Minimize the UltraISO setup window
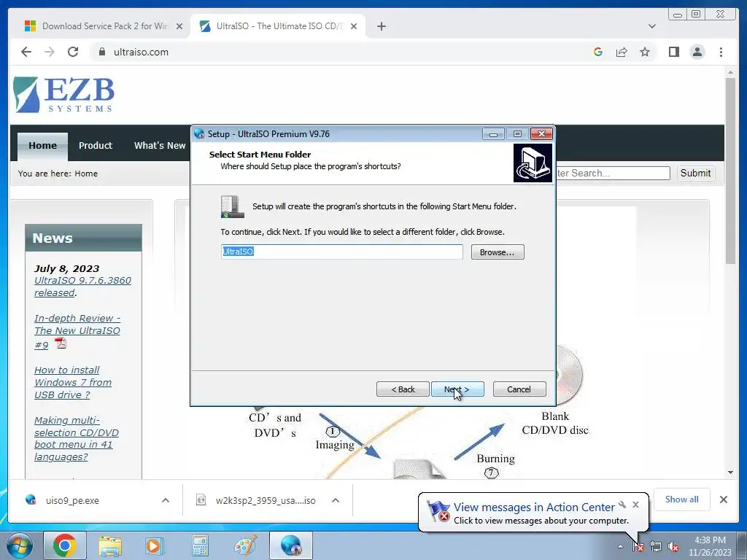This screenshot has width=747, height=560. (493, 134)
